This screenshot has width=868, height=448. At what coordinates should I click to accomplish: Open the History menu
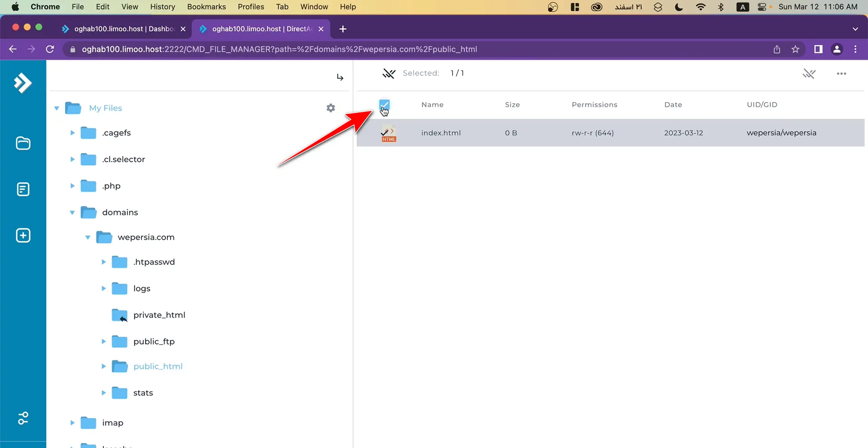[162, 7]
